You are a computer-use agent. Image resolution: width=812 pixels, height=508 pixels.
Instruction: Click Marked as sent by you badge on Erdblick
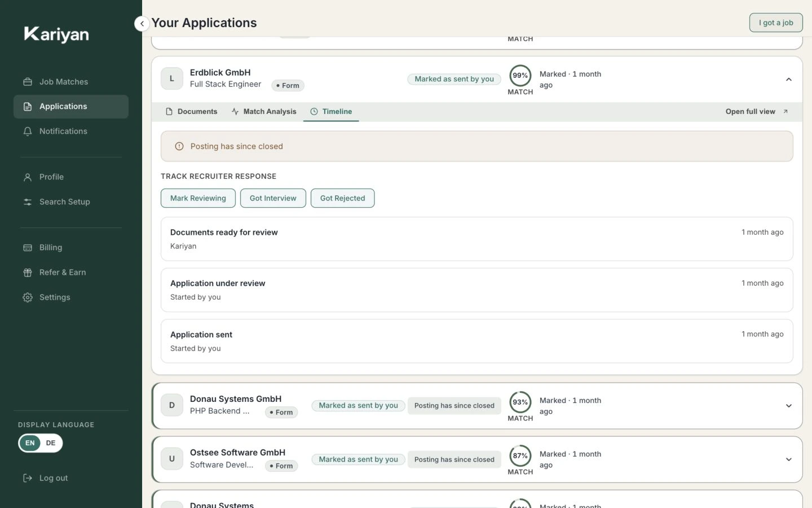[x=454, y=79]
